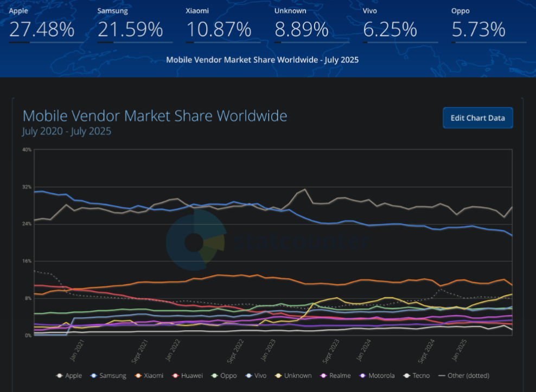This screenshot has width=536, height=392.
Task: Toggle the Apple series in chart legend
Action: pyautogui.click(x=69, y=376)
